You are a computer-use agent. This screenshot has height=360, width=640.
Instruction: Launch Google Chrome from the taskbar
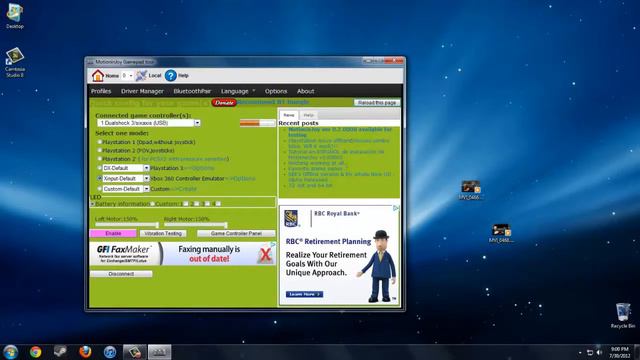coord(36,352)
